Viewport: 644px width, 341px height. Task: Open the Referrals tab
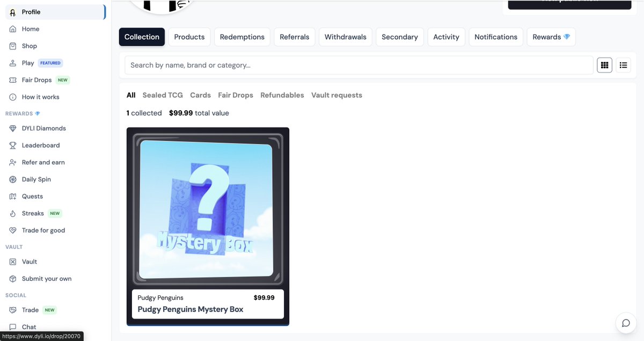point(295,37)
